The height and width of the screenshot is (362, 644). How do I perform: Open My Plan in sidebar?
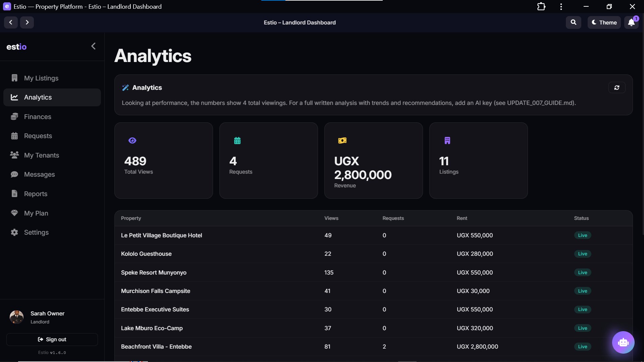[52, 213]
